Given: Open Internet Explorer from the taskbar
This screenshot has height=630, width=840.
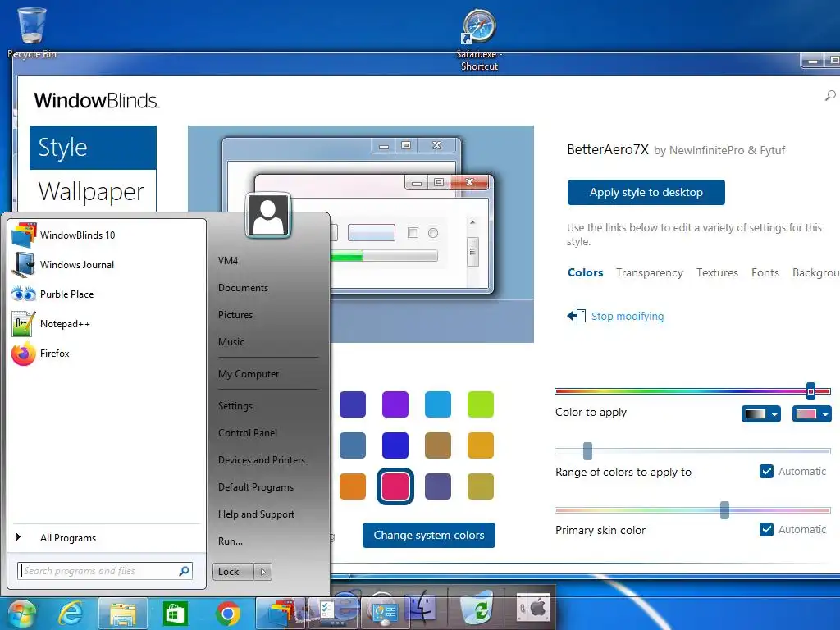Looking at the screenshot, I should tap(71, 614).
